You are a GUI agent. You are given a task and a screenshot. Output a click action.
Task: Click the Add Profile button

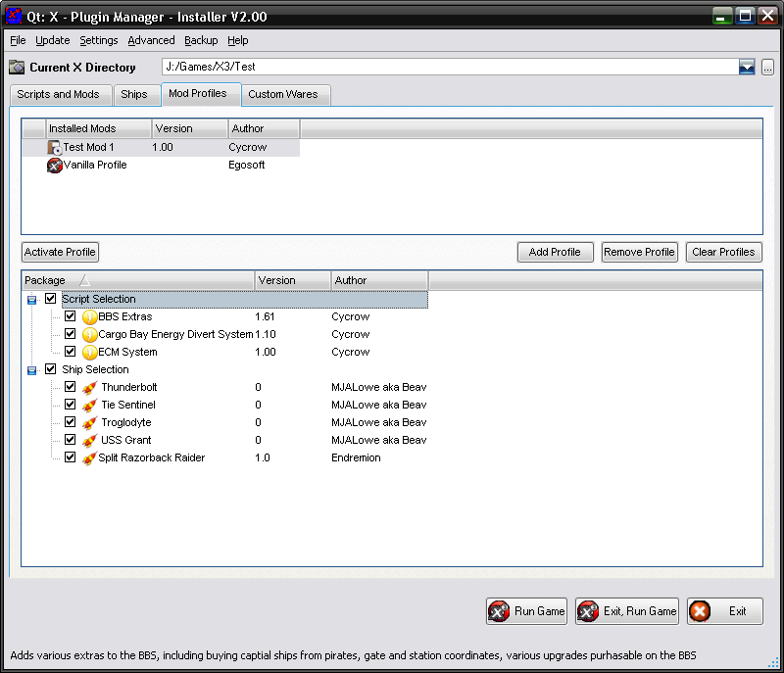click(555, 253)
